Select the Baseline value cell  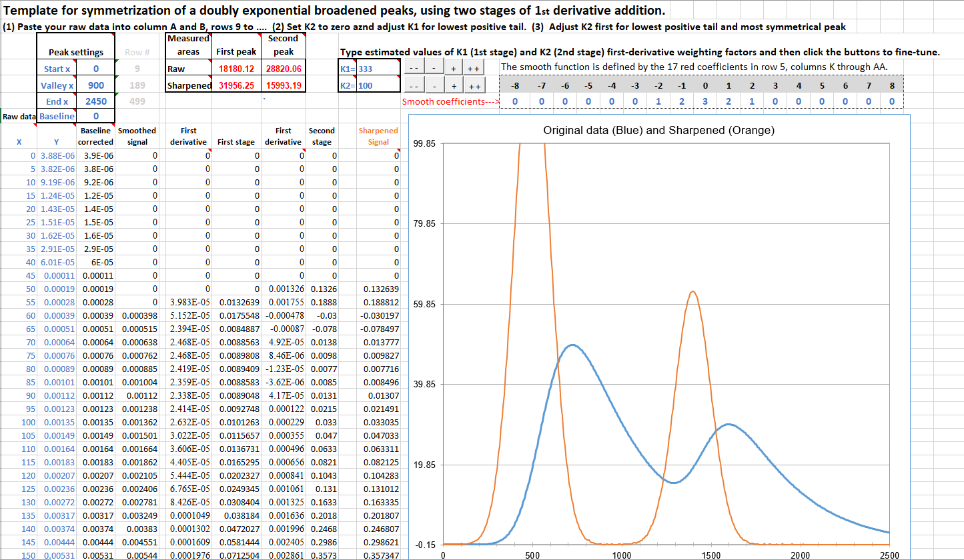coord(95,116)
